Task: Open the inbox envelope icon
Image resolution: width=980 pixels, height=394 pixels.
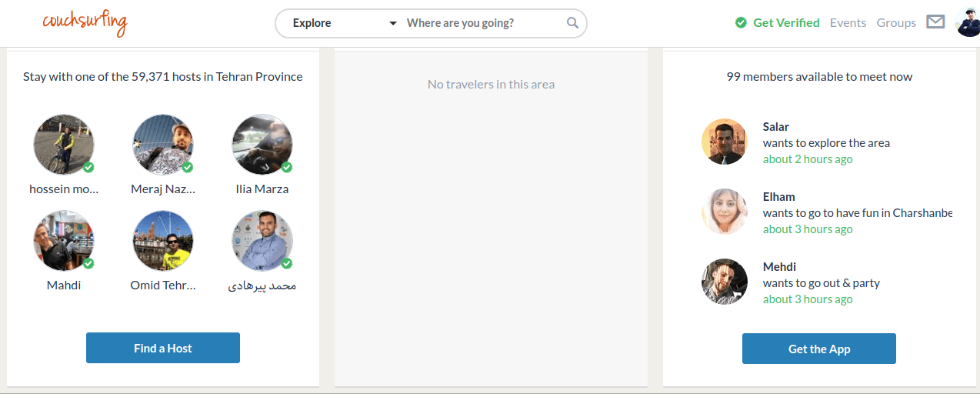Action: click(935, 22)
